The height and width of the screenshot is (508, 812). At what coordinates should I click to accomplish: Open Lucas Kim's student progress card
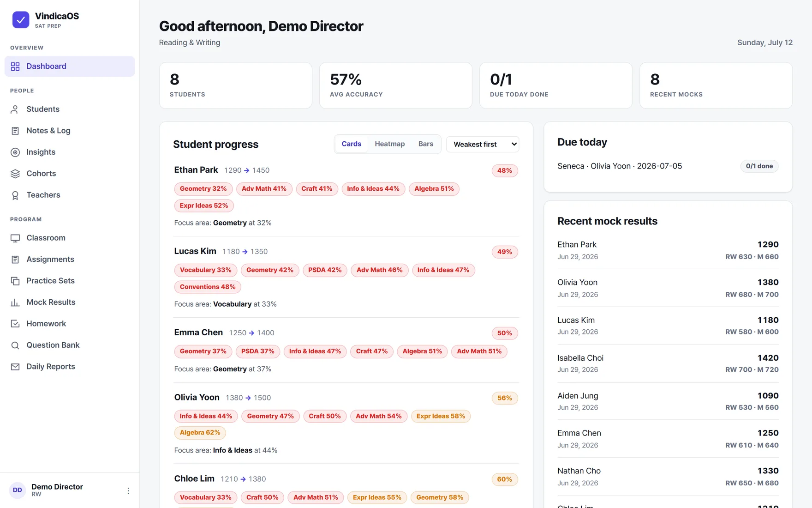click(346, 277)
